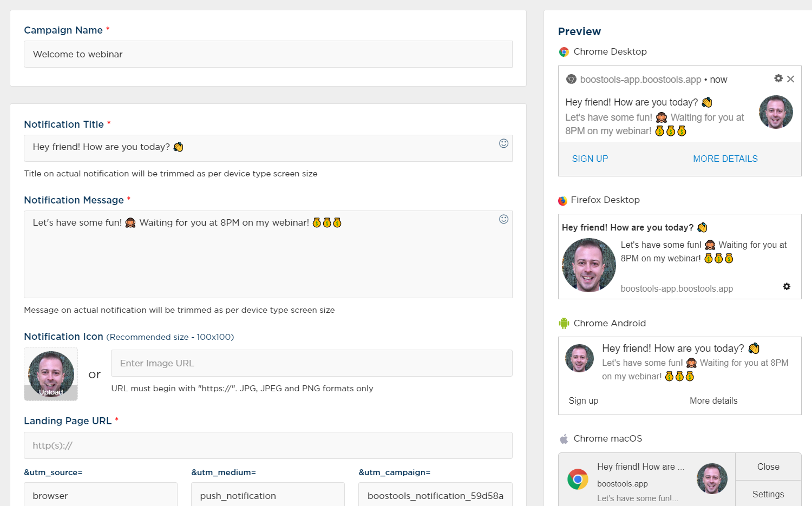Click the Landing Page URL label
This screenshot has height=506, width=812.
tap(68, 421)
